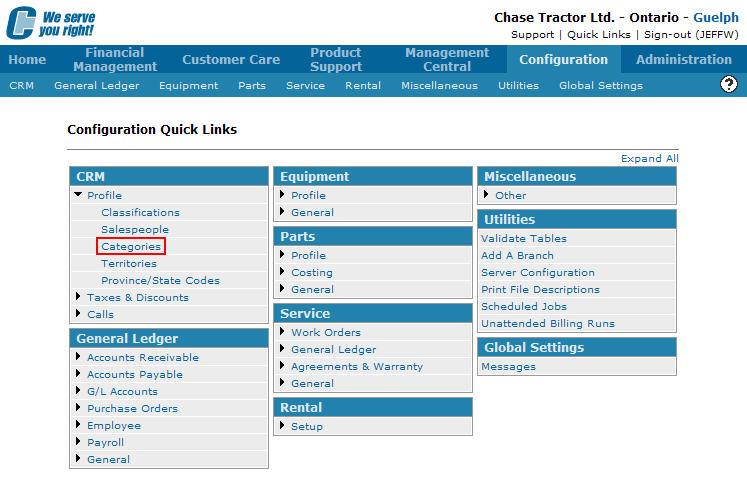Open the Rental submenu item
The width and height of the screenshot is (747, 498).
[x=363, y=86]
